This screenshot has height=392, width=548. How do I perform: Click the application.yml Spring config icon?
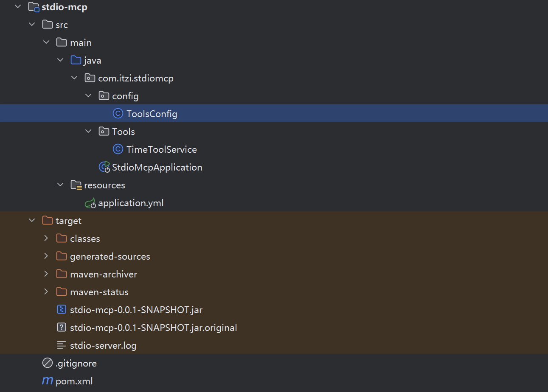[90, 203]
